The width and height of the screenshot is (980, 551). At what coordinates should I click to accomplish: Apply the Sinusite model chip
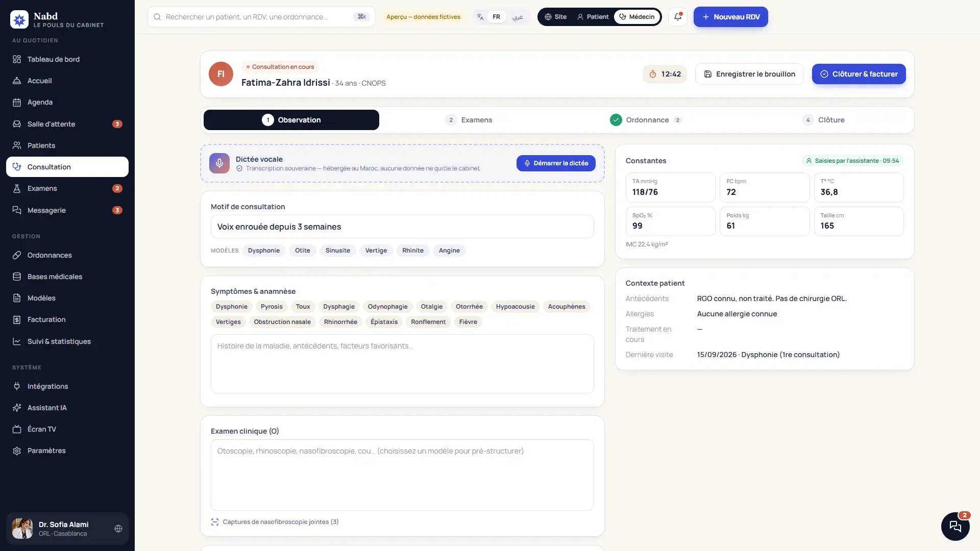click(x=337, y=251)
